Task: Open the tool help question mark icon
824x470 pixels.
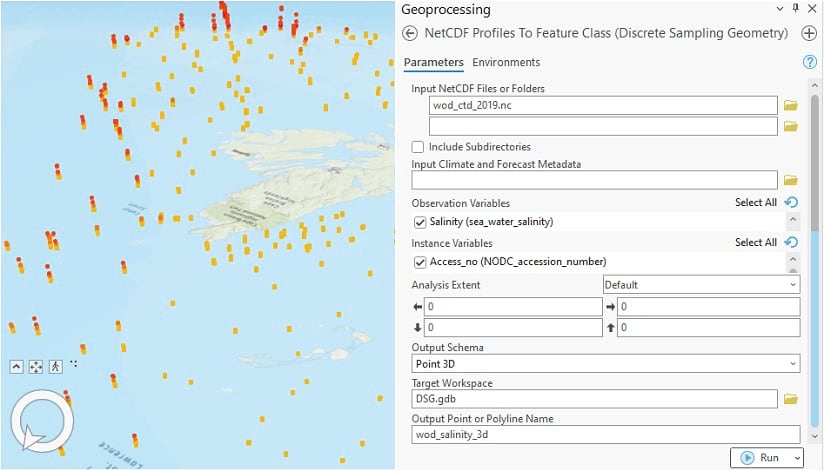Action: (x=810, y=63)
